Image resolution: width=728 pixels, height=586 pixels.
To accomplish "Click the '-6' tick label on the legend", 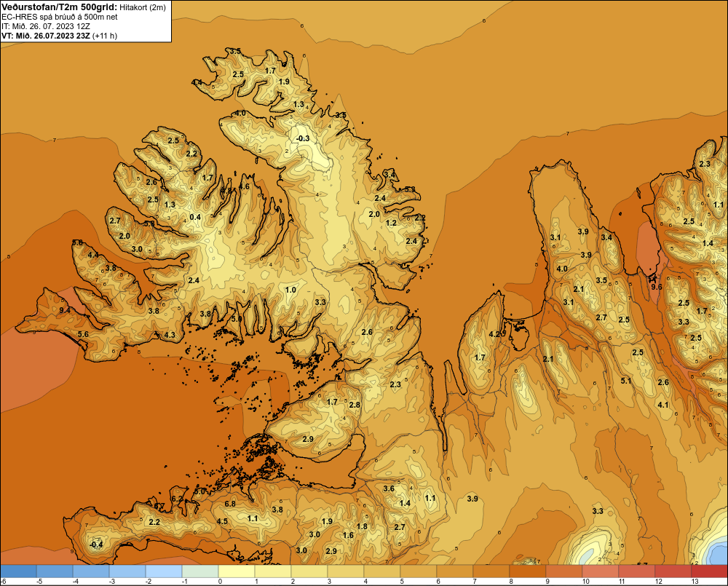I will [x=3, y=582].
